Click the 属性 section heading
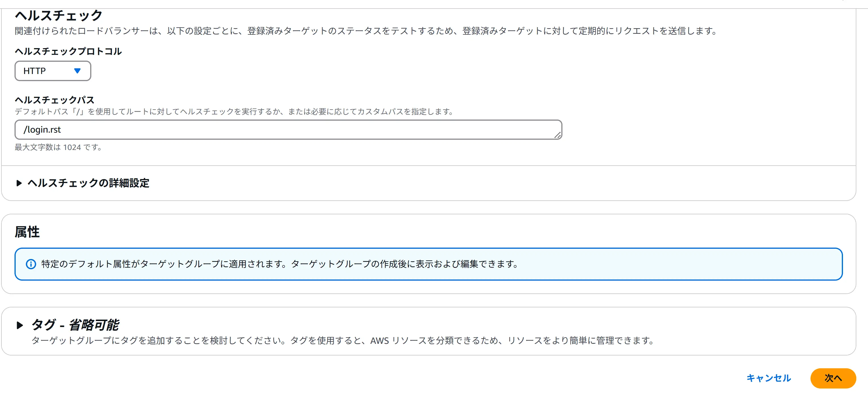Screen dimensions: 868x405 [27, 232]
